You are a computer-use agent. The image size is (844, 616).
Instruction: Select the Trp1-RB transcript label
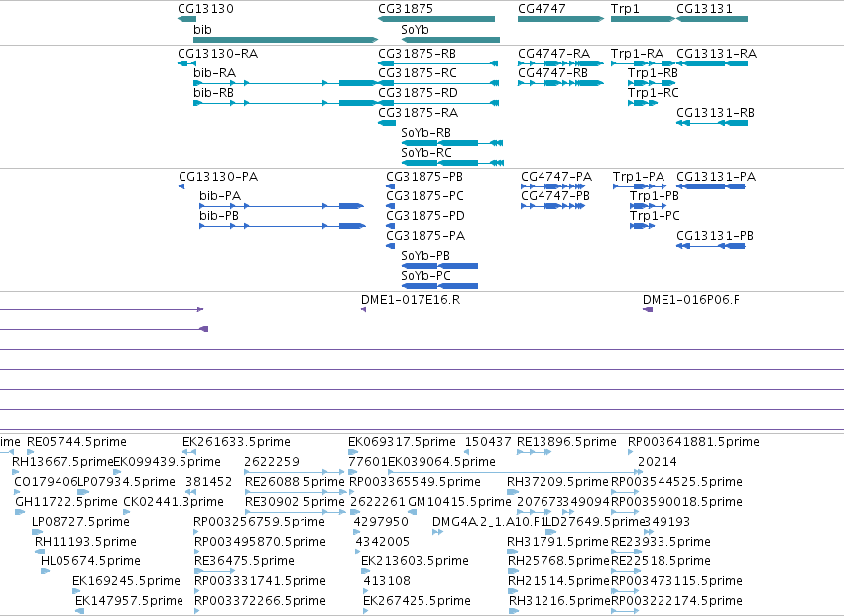pyautogui.click(x=653, y=73)
